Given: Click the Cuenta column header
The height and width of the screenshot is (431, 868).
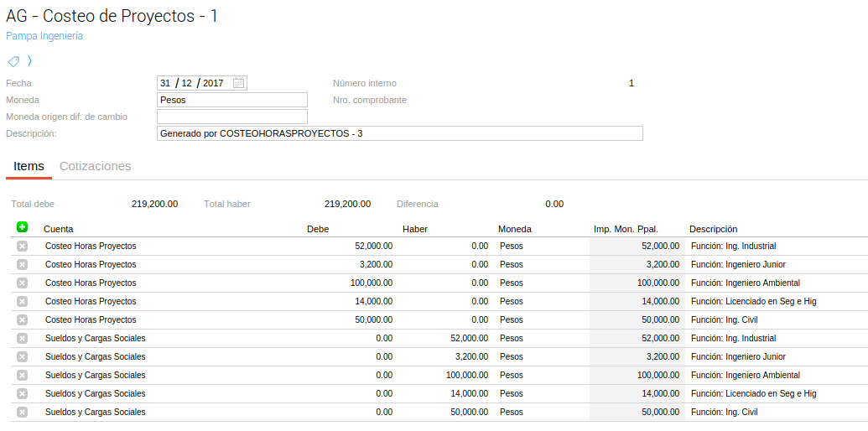Looking at the screenshot, I should pyautogui.click(x=58, y=229).
